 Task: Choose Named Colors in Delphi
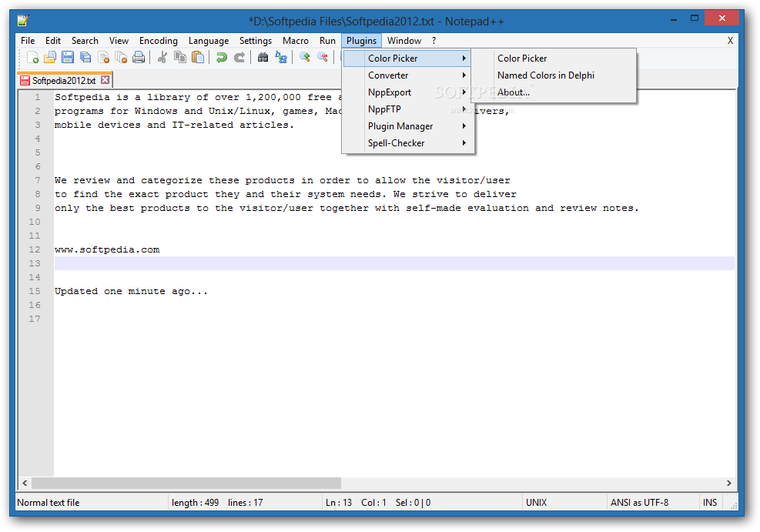[554, 75]
